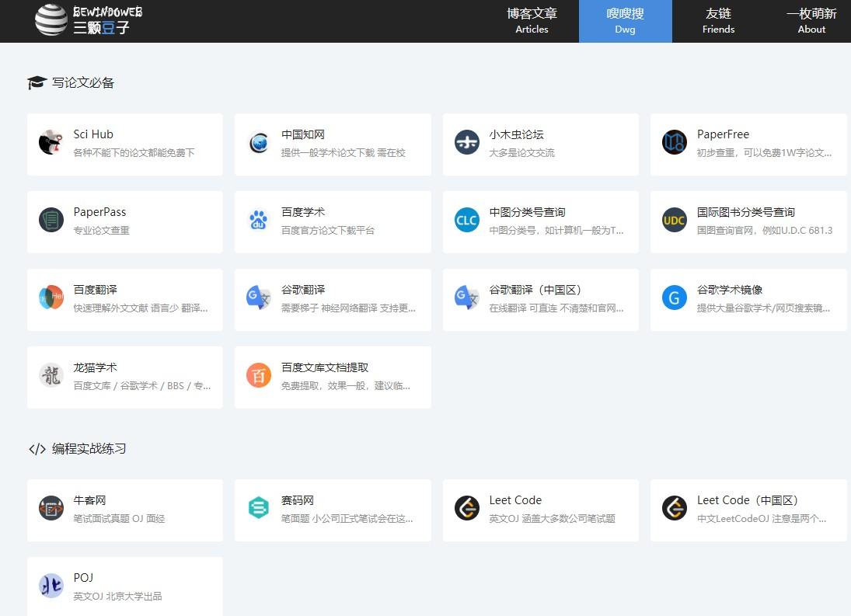Open the 小木虫论坛 link title
The width and height of the screenshot is (851, 616).
coord(516,134)
